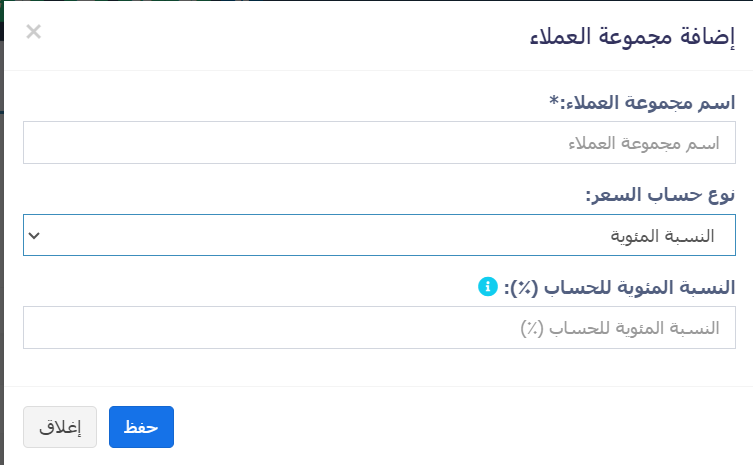Click the grey إغلاق close button
Viewport: 753px width, 465px height.
pyautogui.click(x=60, y=427)
